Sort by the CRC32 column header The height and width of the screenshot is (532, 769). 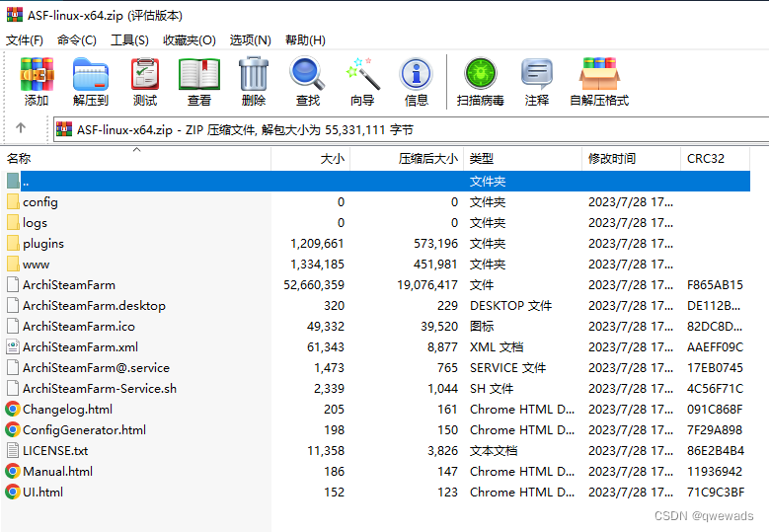point(715,158)
